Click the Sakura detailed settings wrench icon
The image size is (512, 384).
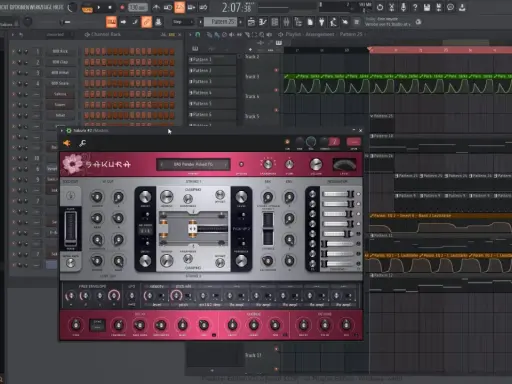tap(82, 143)
